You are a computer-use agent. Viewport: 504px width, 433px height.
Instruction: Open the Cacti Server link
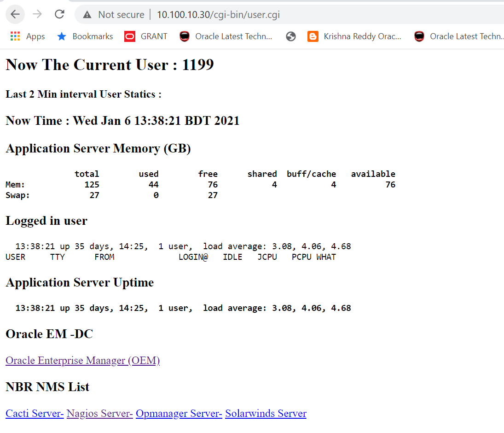35,413
